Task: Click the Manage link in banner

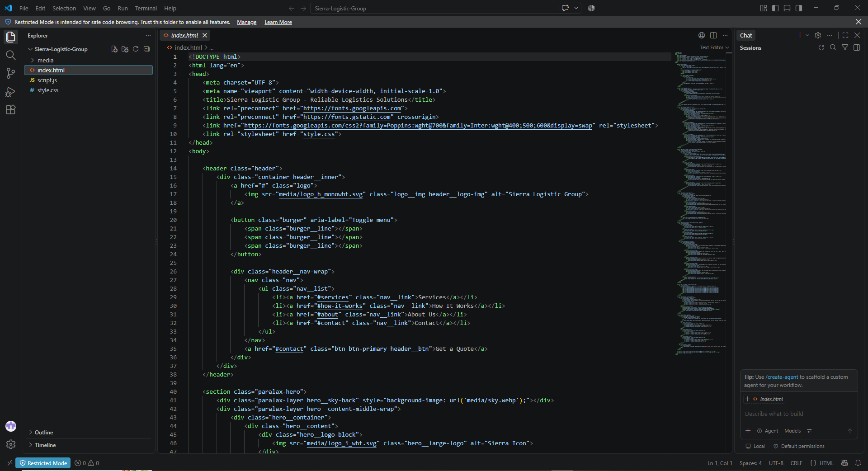Action: 246,22
